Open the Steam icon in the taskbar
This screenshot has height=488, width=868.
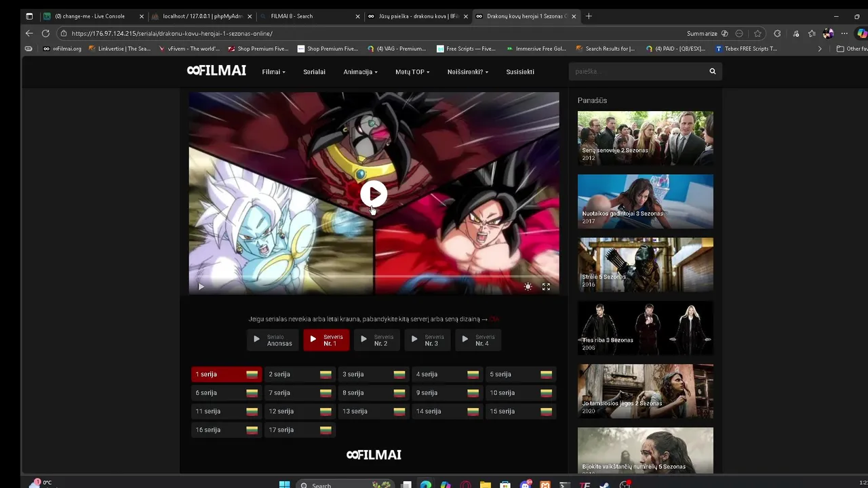click(604, 485)
